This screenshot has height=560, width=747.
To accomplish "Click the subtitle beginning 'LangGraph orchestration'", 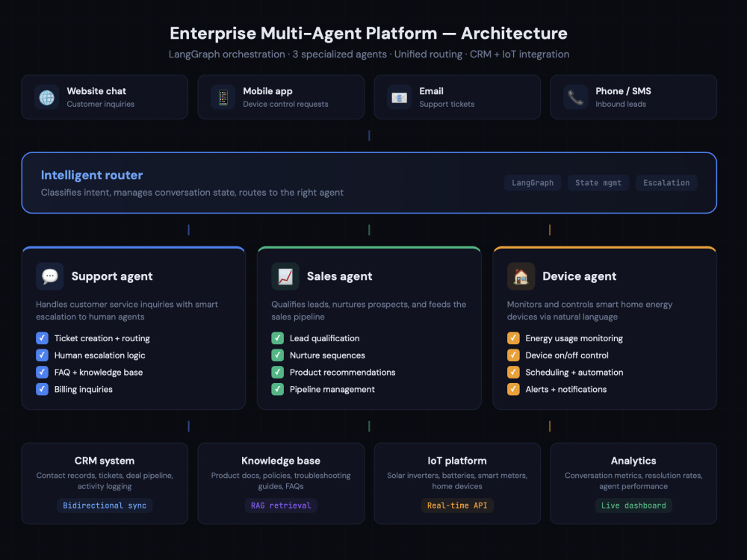I will pyautogui.click(x=369, y=55).
